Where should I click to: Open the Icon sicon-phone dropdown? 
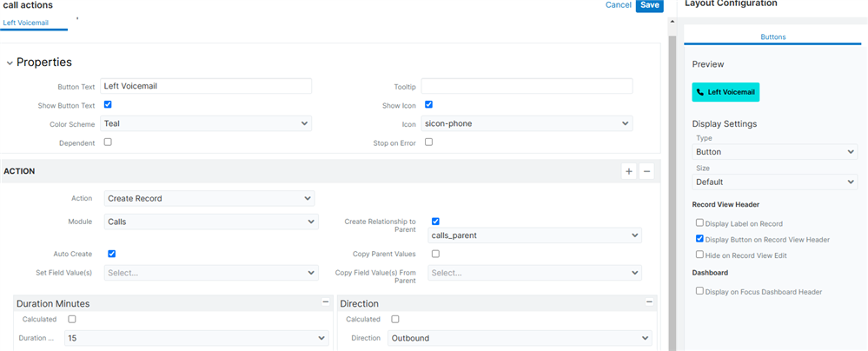click(x=527, y=124)
